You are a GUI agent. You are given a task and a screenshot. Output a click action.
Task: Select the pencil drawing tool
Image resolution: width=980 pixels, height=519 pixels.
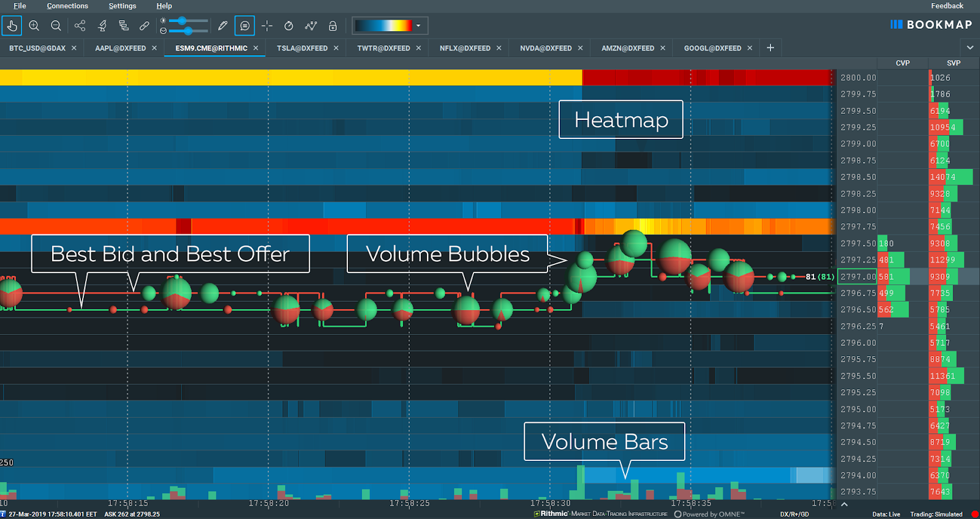point(222,26)
